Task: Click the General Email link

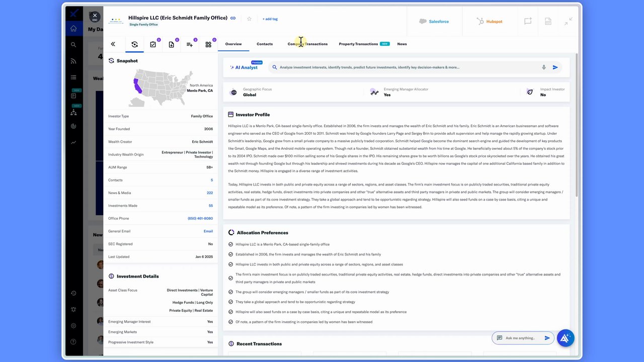Action: tap(208, 231)
